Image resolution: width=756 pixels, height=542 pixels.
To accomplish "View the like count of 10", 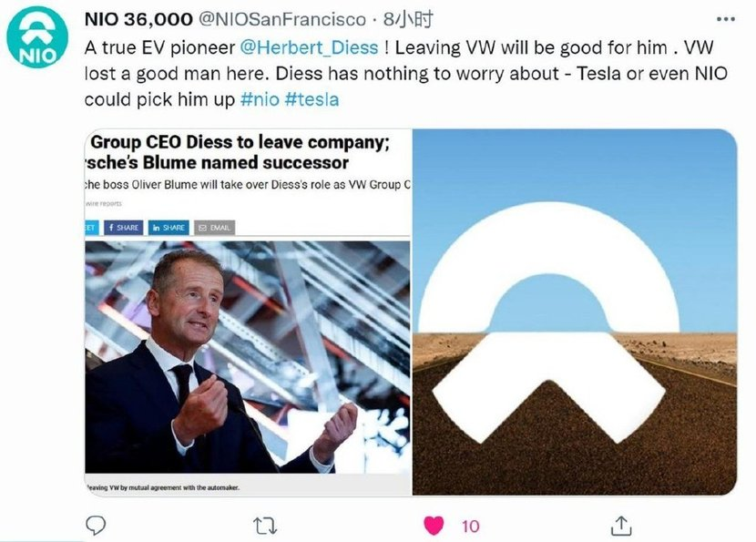I will click(x=471, y=526).
